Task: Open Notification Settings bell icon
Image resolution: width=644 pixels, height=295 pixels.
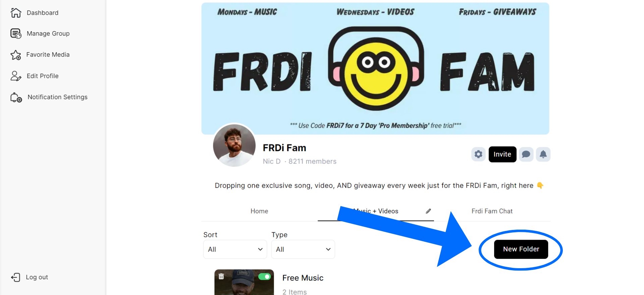Action: coord(16,97)
